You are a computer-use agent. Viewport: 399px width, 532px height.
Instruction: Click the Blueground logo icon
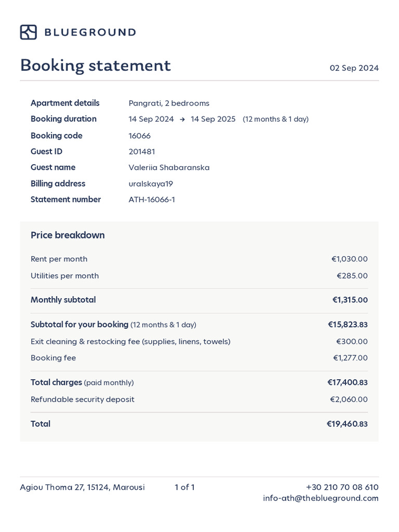coord(29,32)
